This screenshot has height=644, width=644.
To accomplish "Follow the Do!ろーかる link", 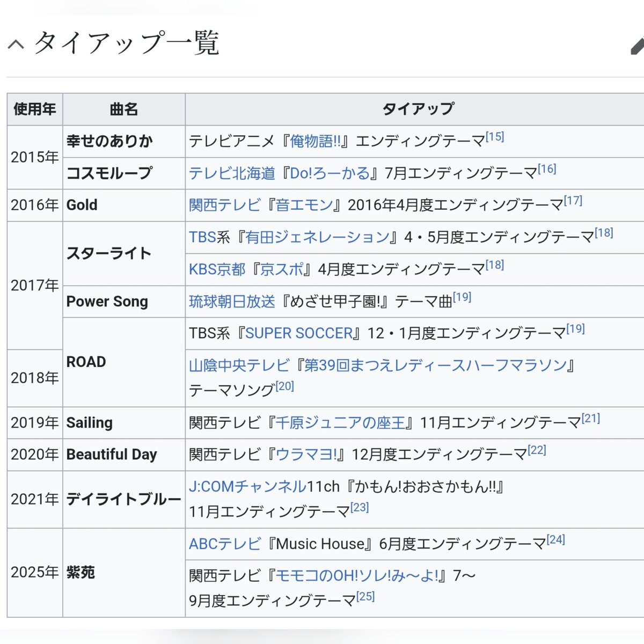I will (330, 173).
